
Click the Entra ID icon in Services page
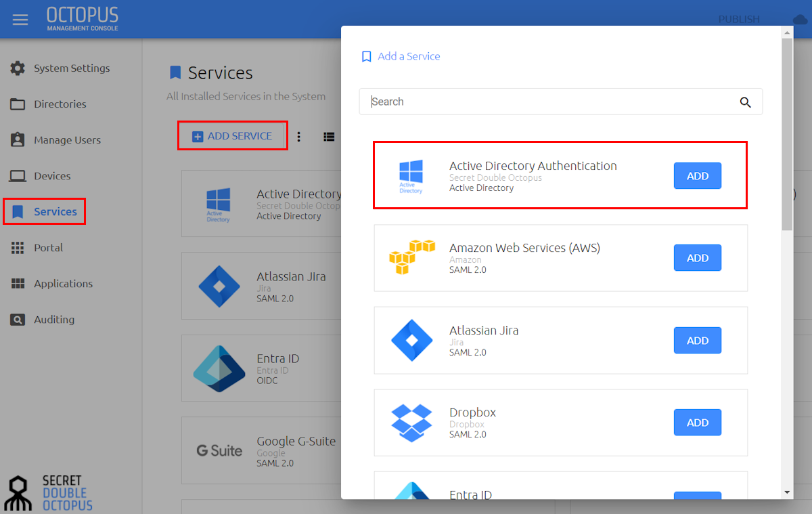(219, 370)
